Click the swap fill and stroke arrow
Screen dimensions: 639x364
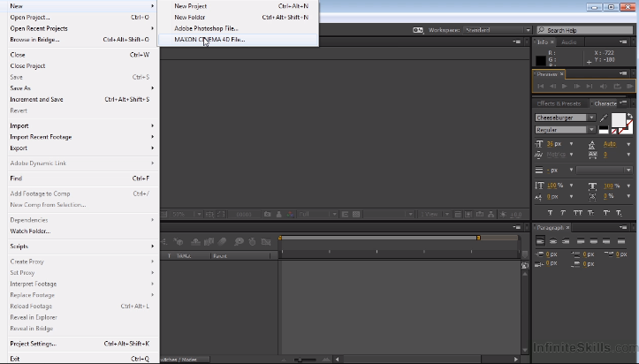629,116
